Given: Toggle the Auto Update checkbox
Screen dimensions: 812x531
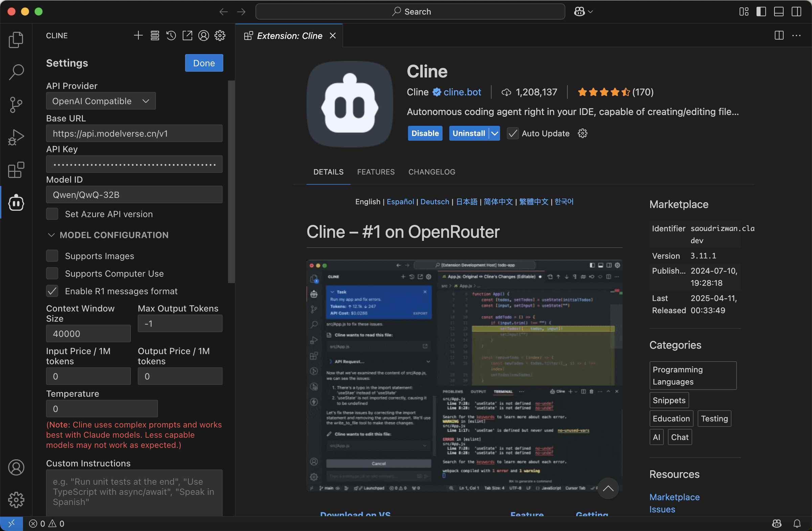Looking at the screenshot, I should point(513,133).
